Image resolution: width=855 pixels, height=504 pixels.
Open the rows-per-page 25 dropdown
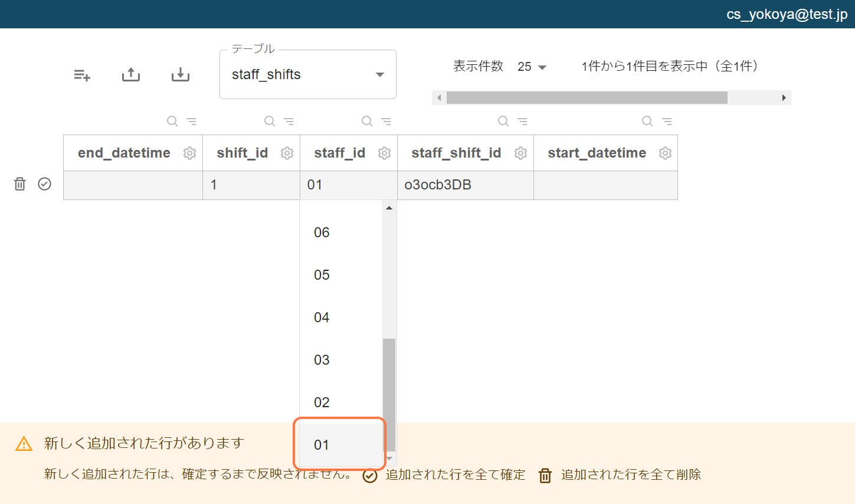pos(532,67)
